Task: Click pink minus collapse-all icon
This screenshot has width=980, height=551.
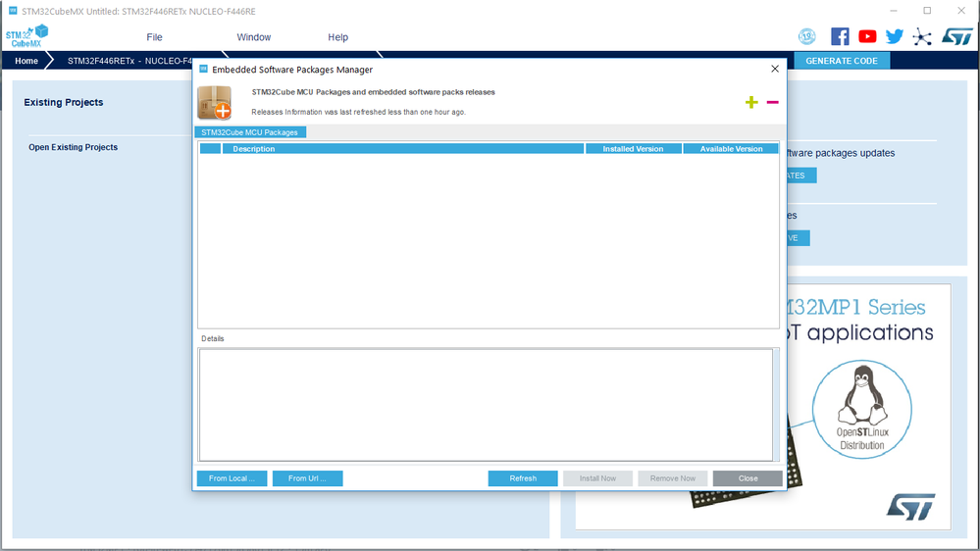Action: pyautogui.click(x=772, y=102)
